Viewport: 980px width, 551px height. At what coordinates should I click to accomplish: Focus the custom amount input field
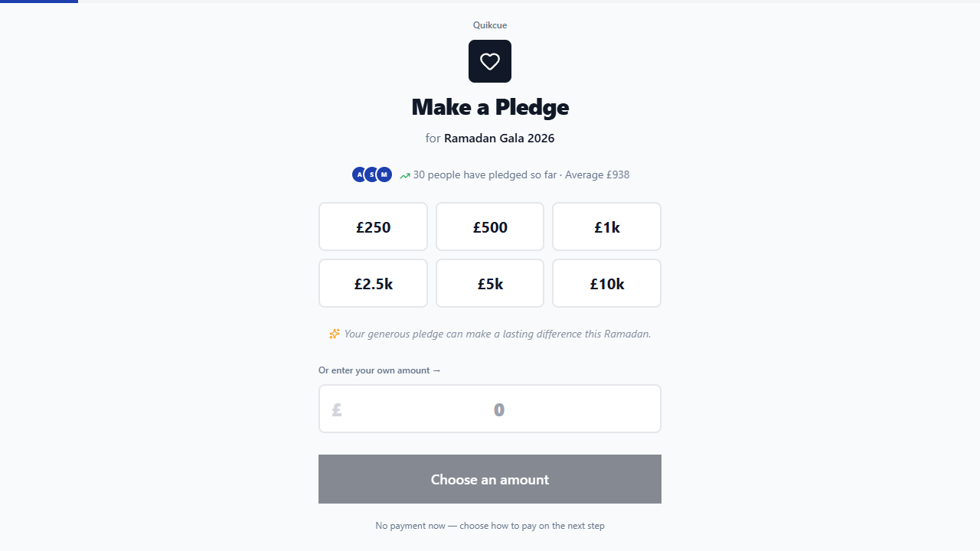click(x=499, y=409)
